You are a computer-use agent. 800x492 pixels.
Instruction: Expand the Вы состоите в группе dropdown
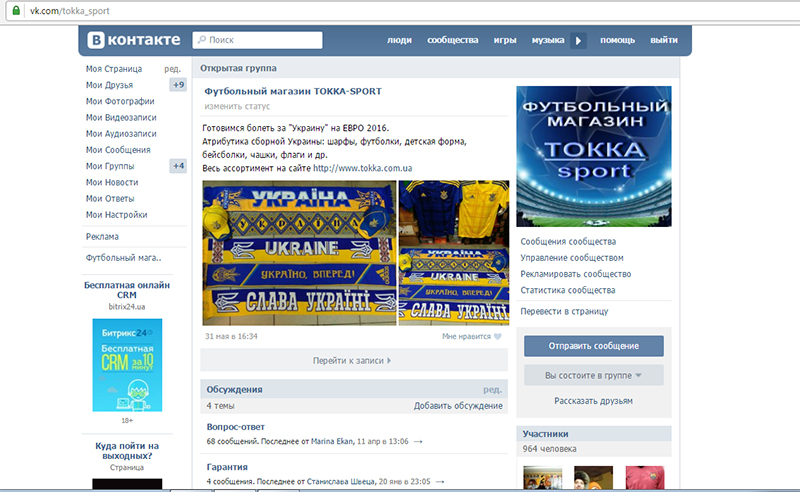pyautogui.click(x=594, y=376)
